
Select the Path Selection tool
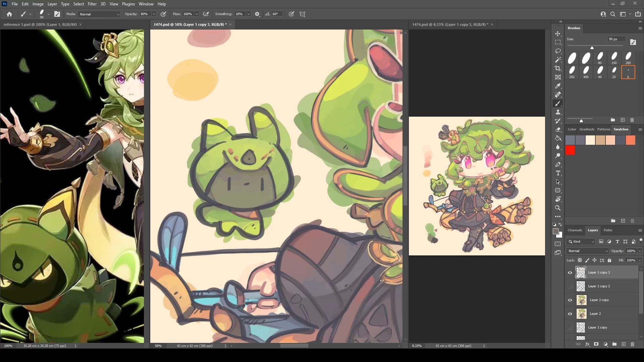pos(558,182)
